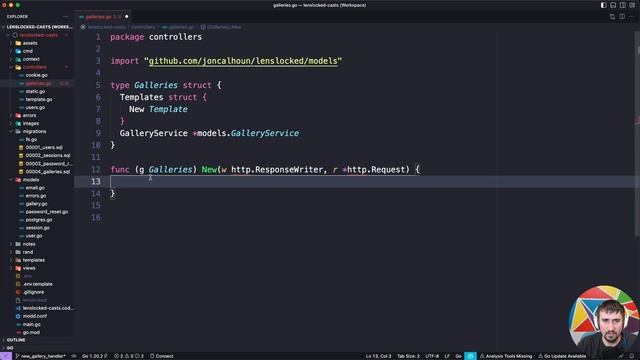Open user.go in models

[34, 236]
